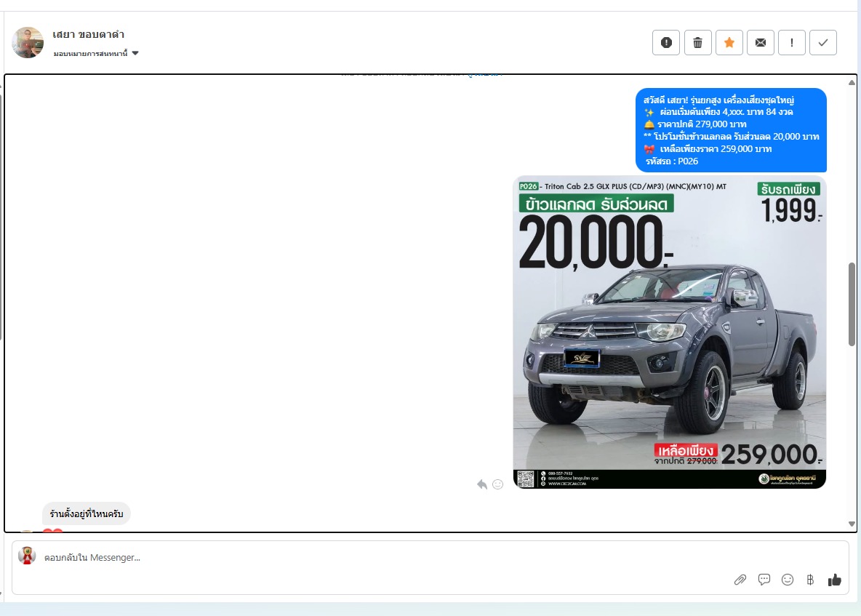The width and height of the screenshot is (861, 616).
Task: Open the Triton Cab P026 car image
Action: 669,332
